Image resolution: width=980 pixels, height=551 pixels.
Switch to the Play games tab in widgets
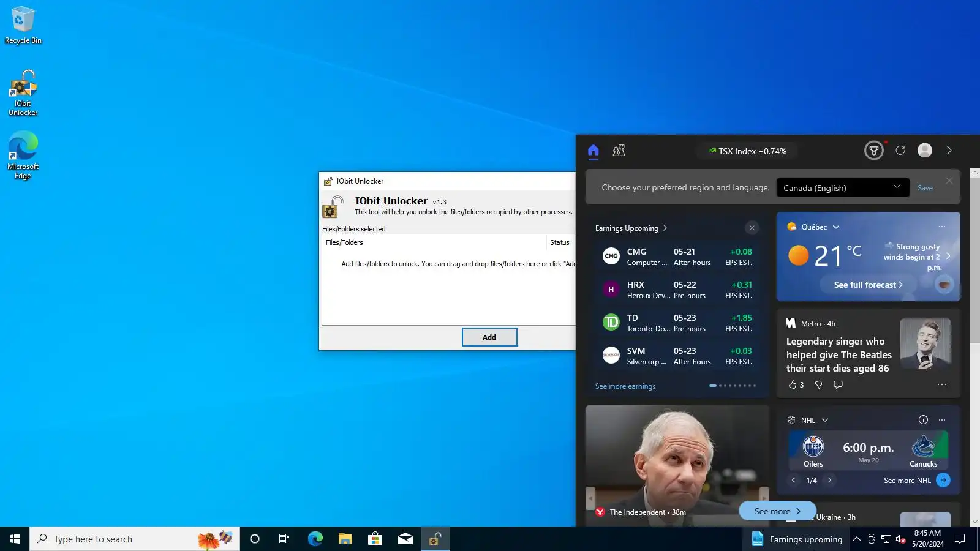(619, 151)
